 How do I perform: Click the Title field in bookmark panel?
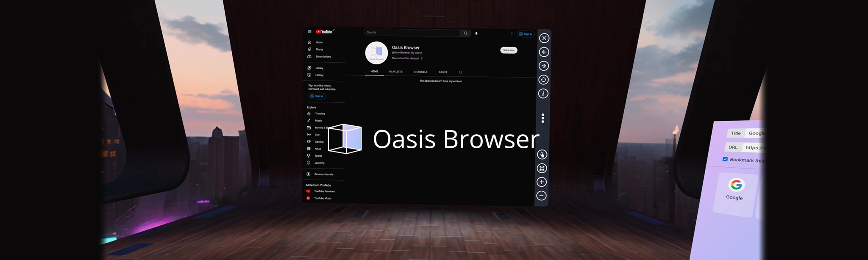tap(756, 133)
